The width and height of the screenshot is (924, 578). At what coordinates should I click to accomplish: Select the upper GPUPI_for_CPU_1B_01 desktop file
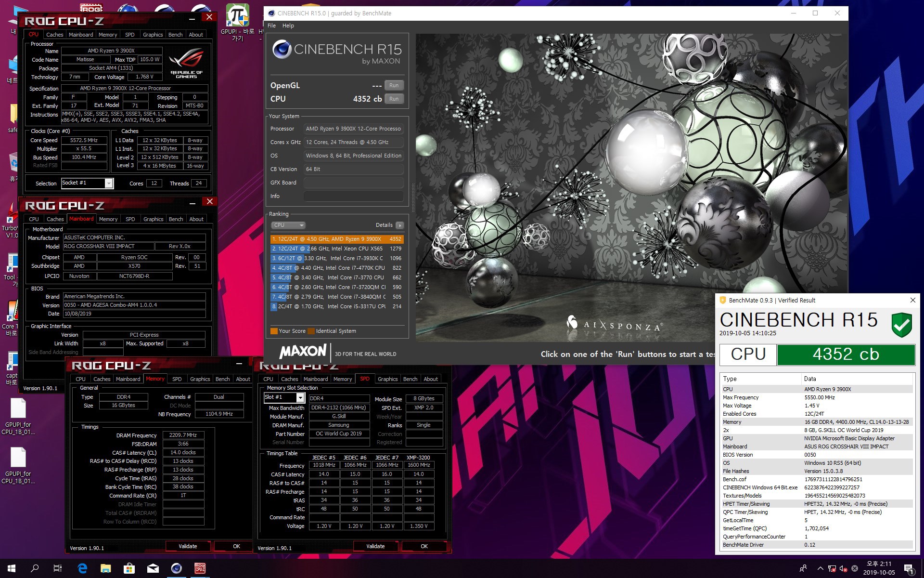18,417
